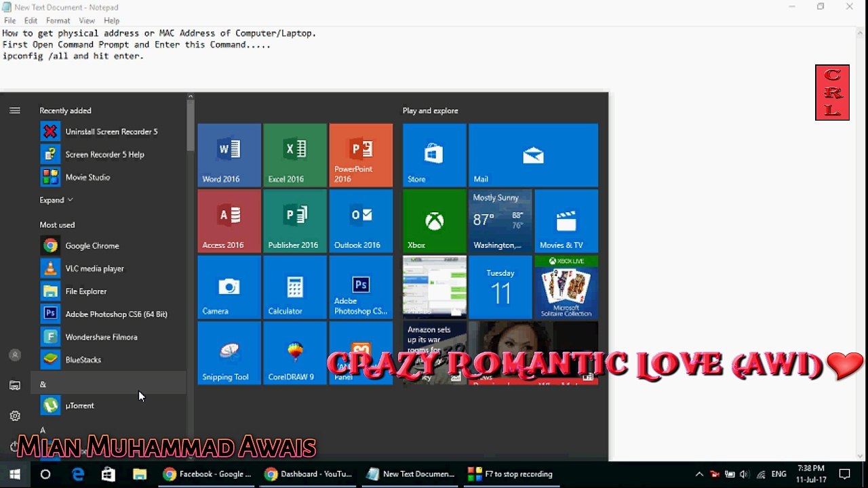The height and width of the screenshot is (488, 868).
Task: Open Cortana search circle on taskbar
Action: coord(45,474)
